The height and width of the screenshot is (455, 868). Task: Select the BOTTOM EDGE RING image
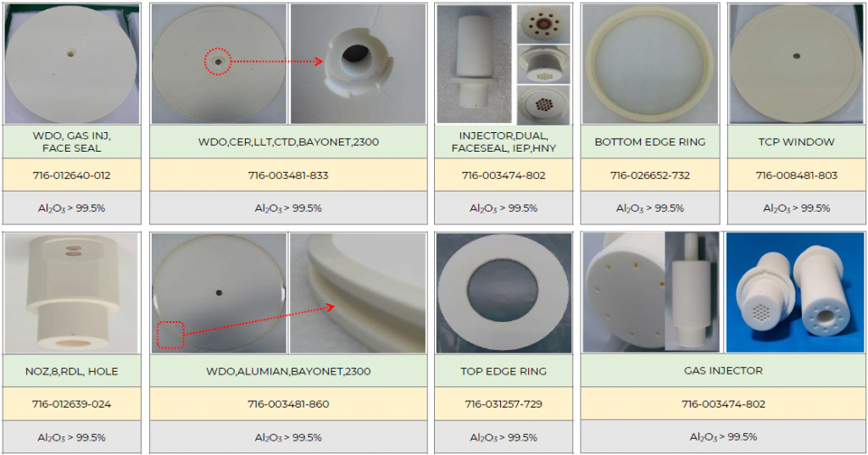coord(650,64)
